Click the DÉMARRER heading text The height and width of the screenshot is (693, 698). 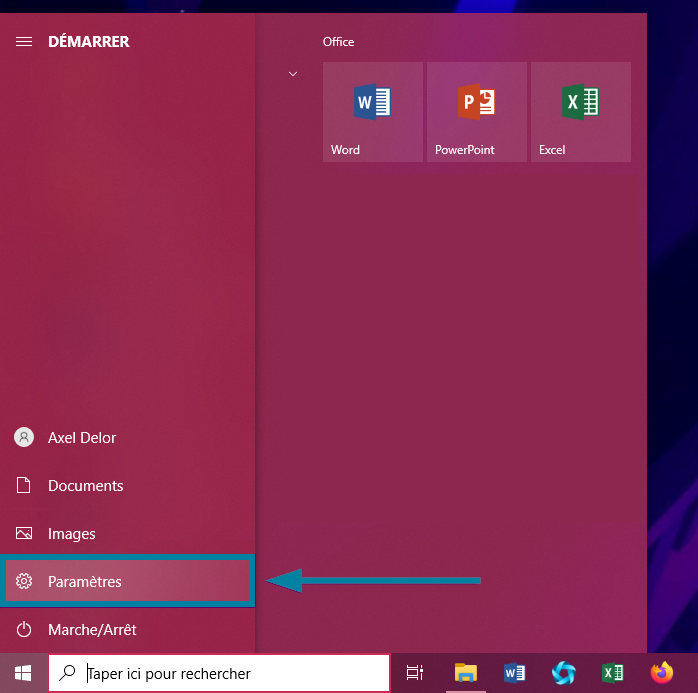pos(89,41)
